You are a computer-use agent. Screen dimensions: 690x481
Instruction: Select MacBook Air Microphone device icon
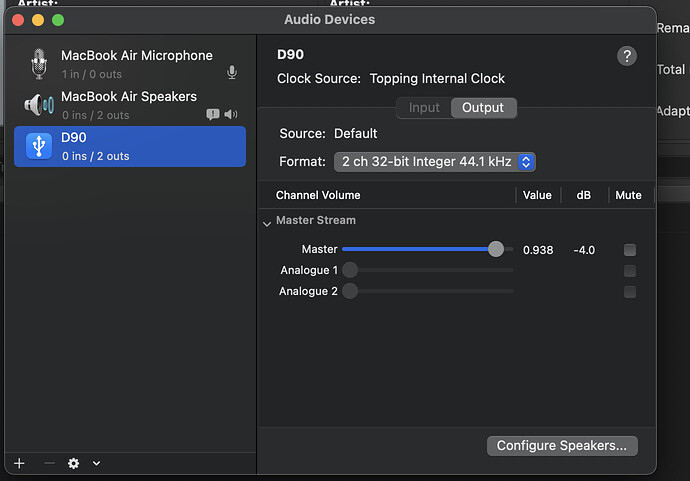[39, 64]
